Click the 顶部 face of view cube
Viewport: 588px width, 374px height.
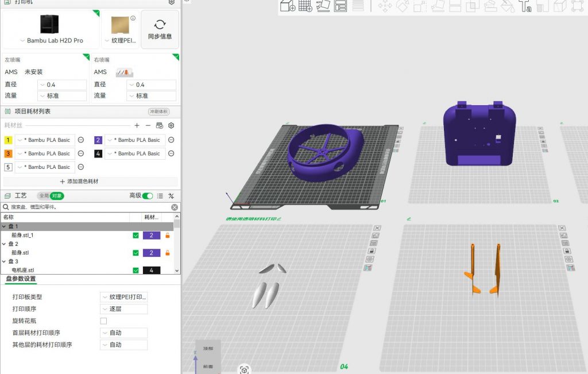(x=208, y=349)
